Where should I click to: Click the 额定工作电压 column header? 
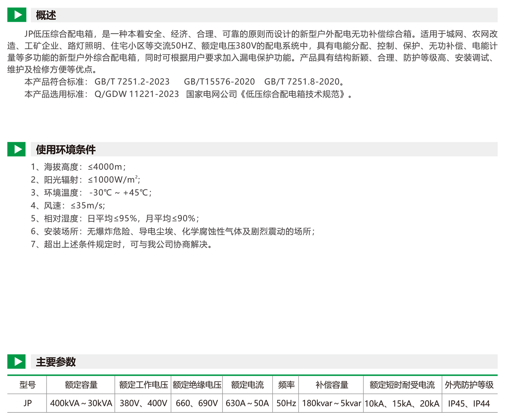tap(143, 385)
